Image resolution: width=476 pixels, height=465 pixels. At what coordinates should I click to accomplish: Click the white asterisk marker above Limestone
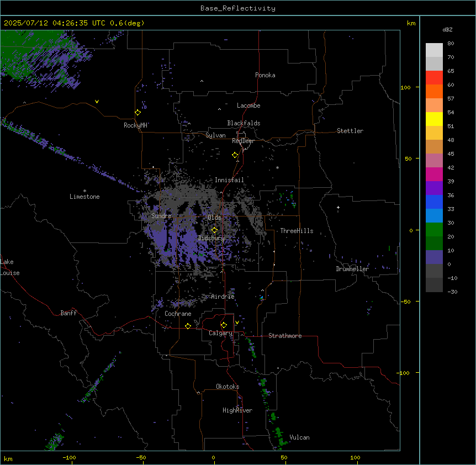coord(84,191)
